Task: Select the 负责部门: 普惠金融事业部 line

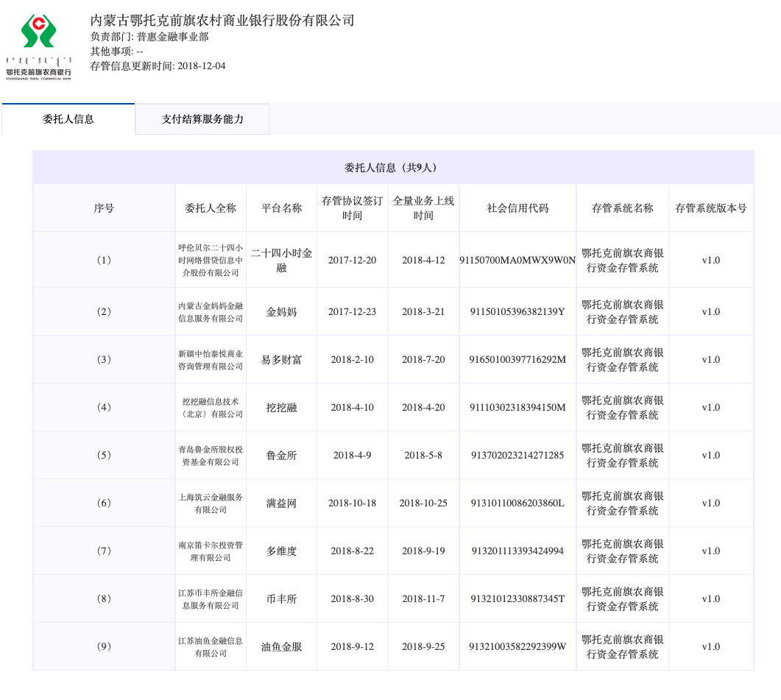Action: pos(149,37)
